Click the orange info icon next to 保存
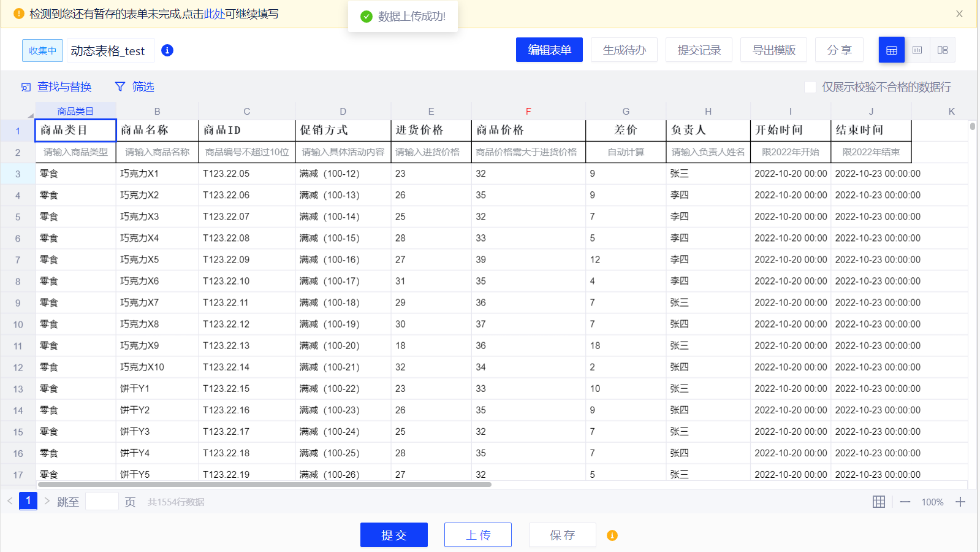 point(612,535)
